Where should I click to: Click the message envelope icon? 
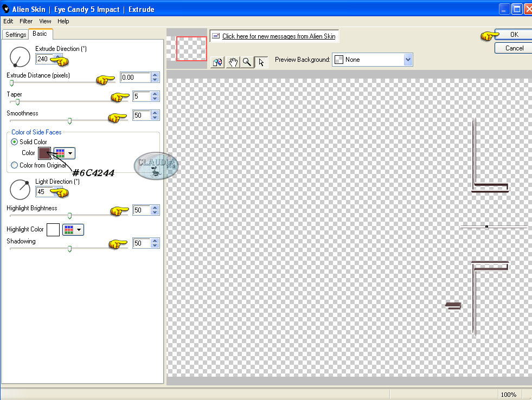point(216,36)
